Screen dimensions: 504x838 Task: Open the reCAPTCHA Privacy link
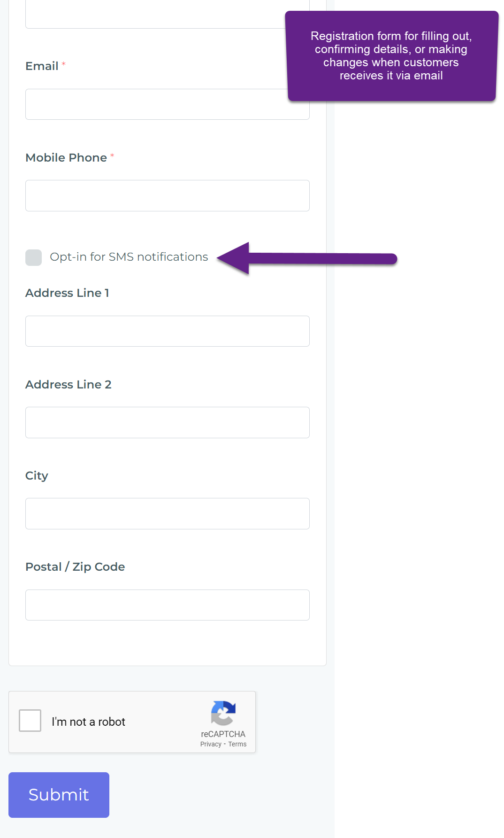(211, 744)
